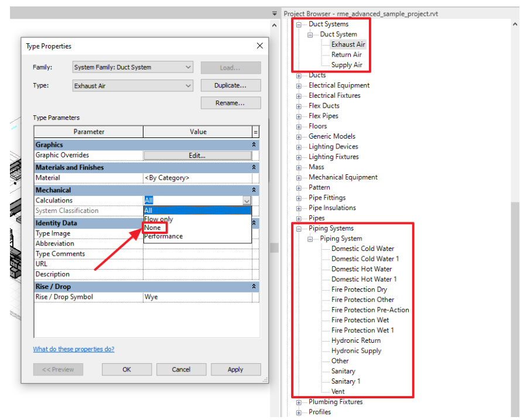Viewport: 520px width, 420px height.
Task: Select Sanitary 1 piping system
Action: 346,381
